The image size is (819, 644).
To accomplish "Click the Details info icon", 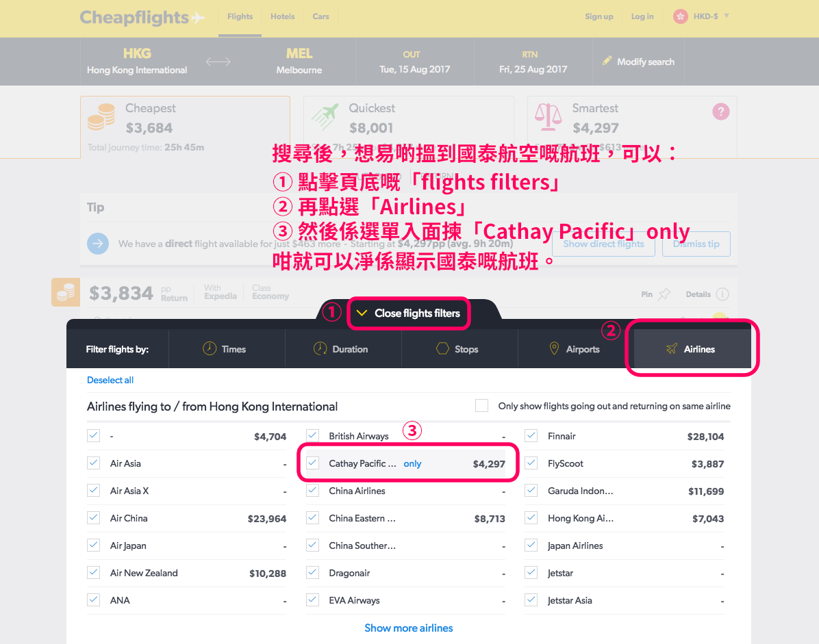I will (722, 294).
